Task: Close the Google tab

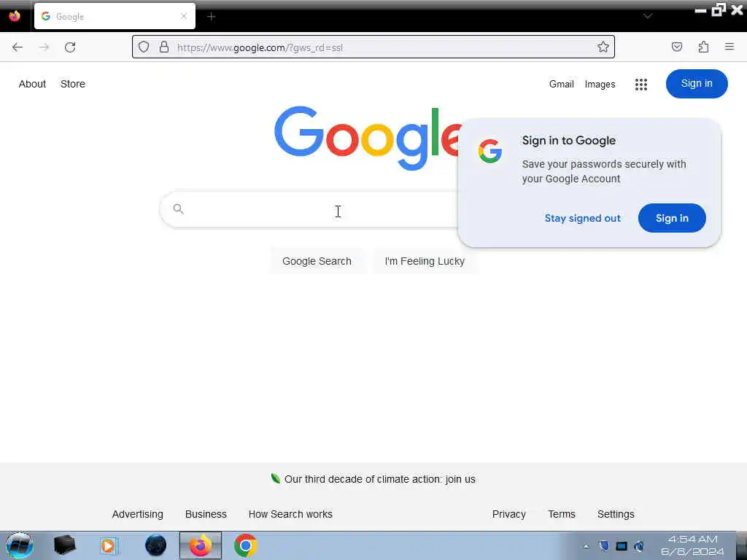Action: [184, 16]
